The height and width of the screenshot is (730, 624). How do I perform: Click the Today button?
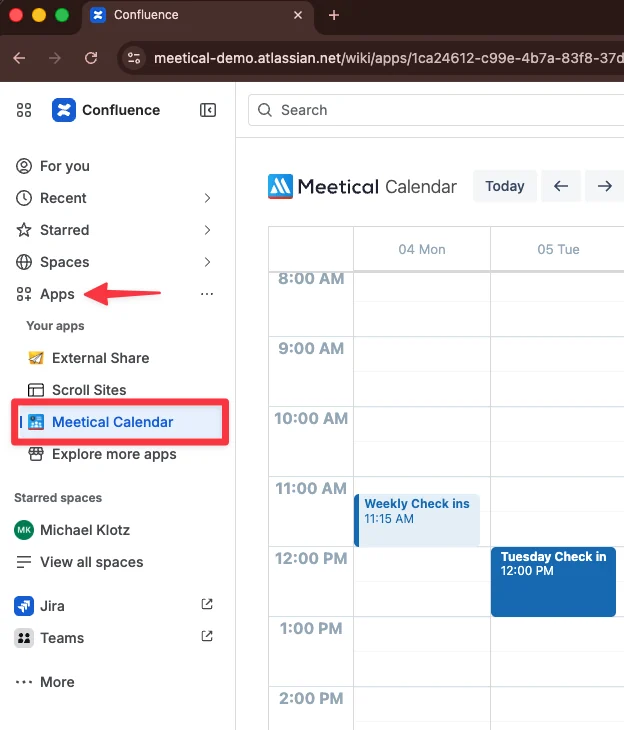point(505,186)
